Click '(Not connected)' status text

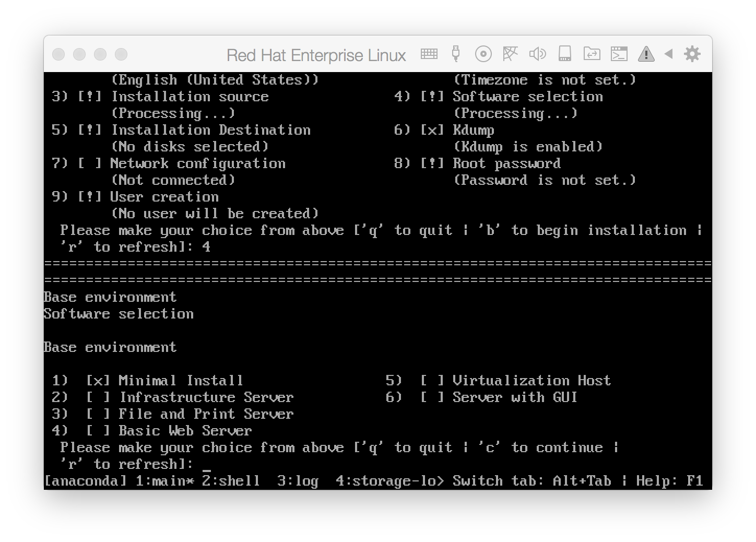click(173, 180)
